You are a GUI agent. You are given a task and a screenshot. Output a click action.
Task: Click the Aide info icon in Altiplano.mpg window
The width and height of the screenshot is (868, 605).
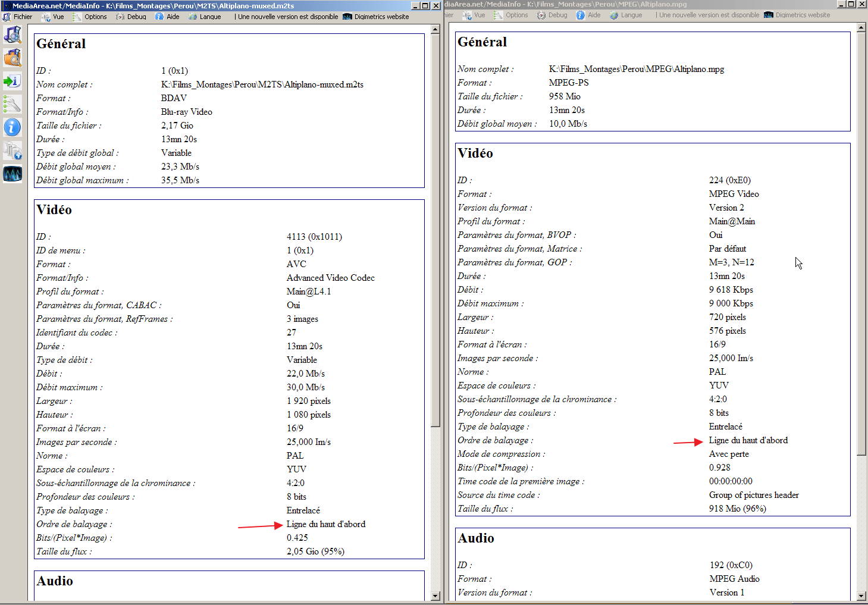(581, 15)
